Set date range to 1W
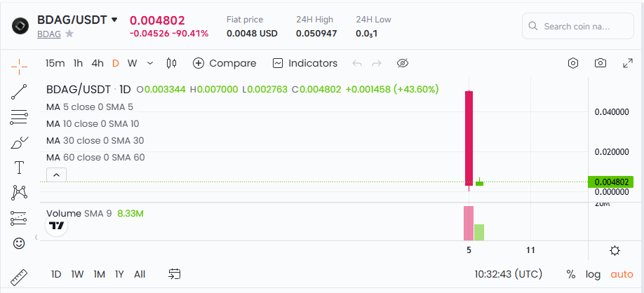The height and width of the screenshot is (293, 644). click(77, 274)
